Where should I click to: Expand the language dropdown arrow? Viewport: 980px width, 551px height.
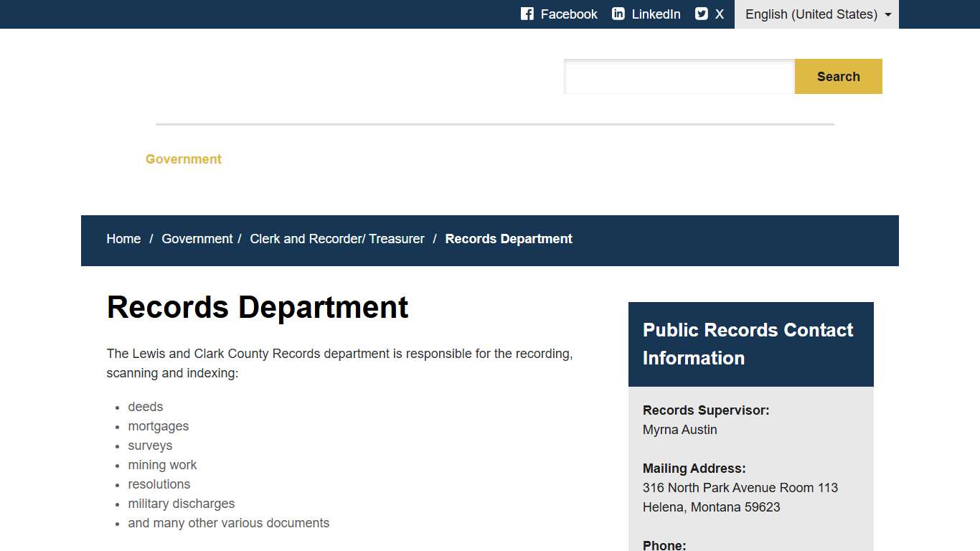click(887, 14)
